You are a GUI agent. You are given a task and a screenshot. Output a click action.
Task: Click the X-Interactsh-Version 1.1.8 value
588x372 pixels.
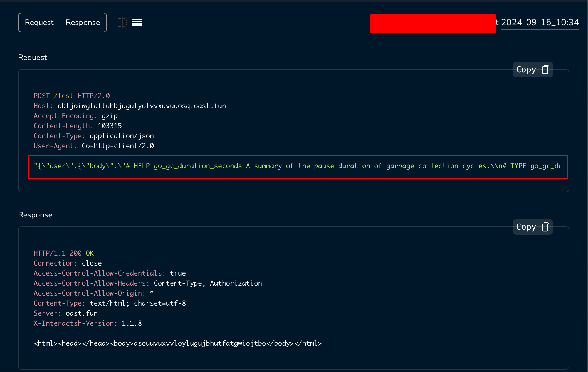coord(132,323)
